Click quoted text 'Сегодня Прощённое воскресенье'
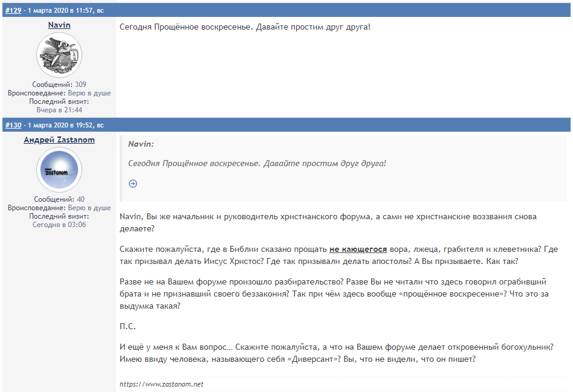This screenshot has height=392, width=573. coord(194,163)
